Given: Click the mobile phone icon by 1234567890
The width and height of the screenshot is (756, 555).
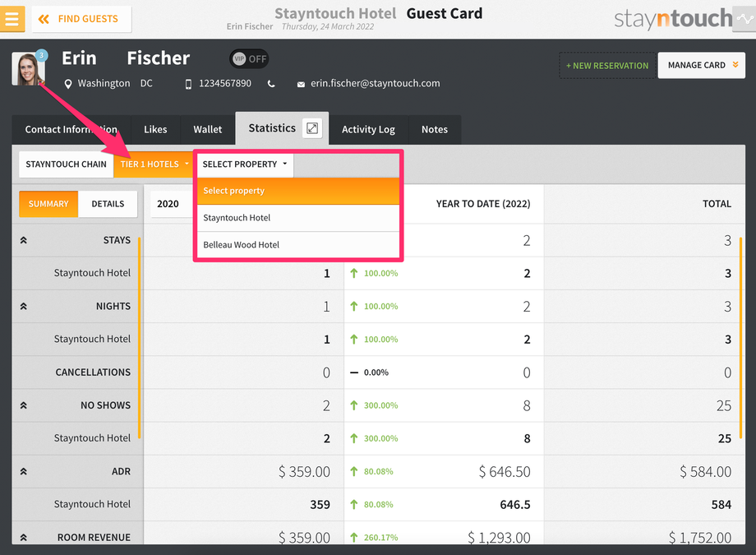Looking at the screenshot, I should pos(188,84).
